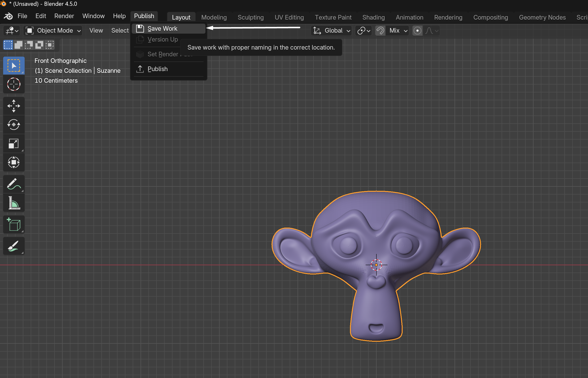Switch to the Layout workspace tab
The width and height of the screenshot is (588, 378).
click(x=181, y=17)
